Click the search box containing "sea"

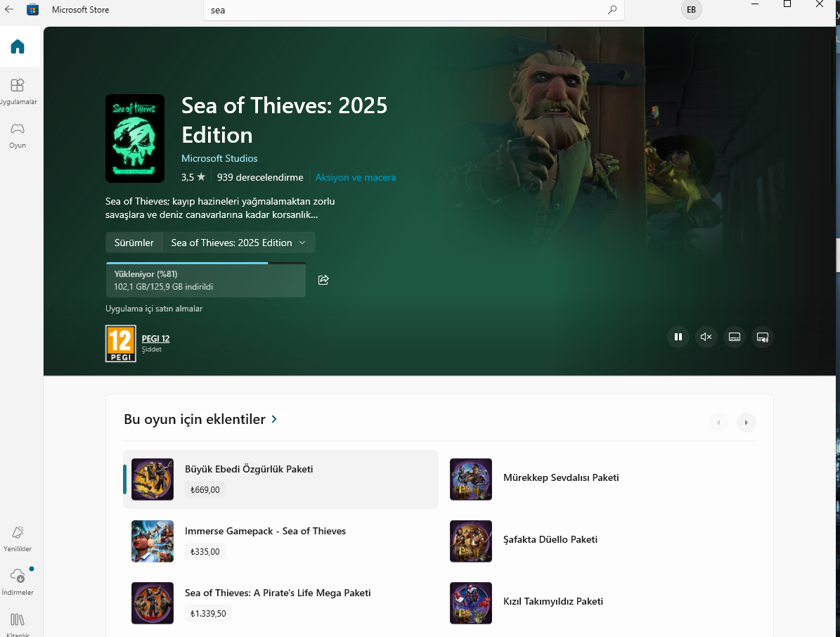pyautogui.click(x=413, y=10)
